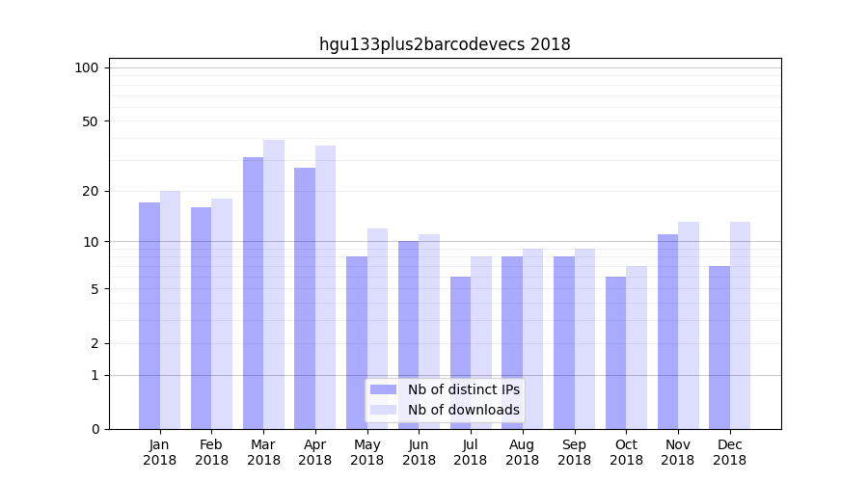Click the 0 tick label on y-axis
This screenshot has width=868, height=482.
click(x=95, y=429)
